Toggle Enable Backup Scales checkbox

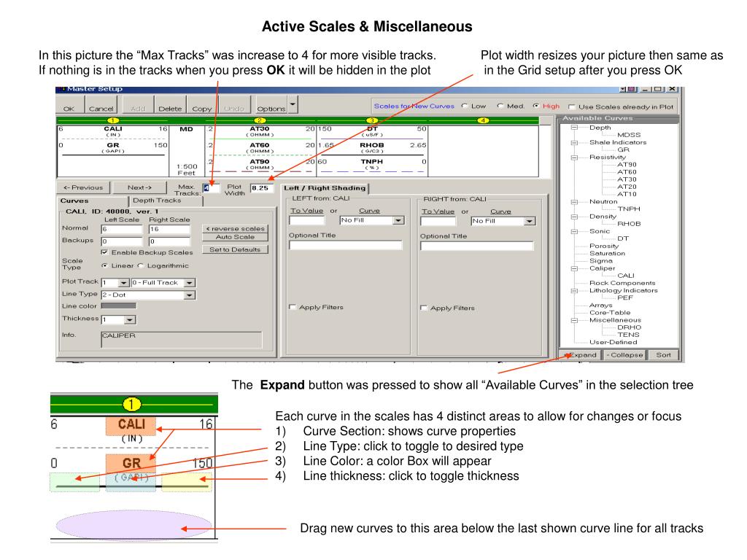click(104, 252)
